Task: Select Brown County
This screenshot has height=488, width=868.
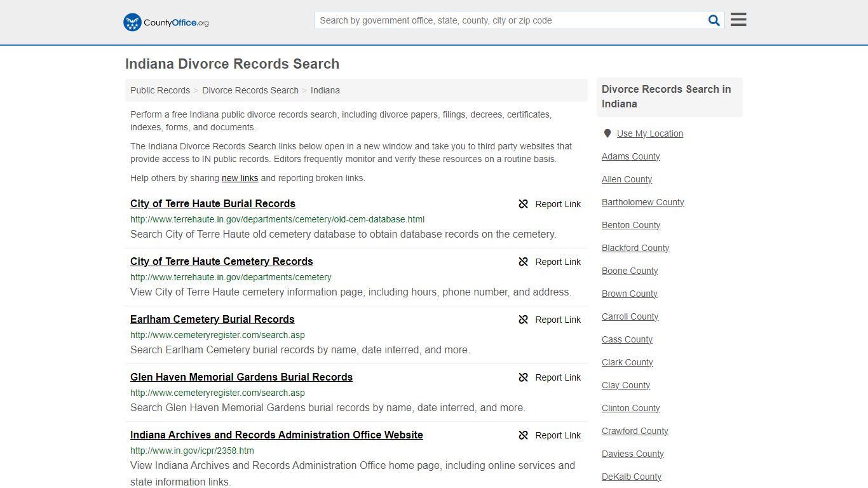Action: click(629, 294)
